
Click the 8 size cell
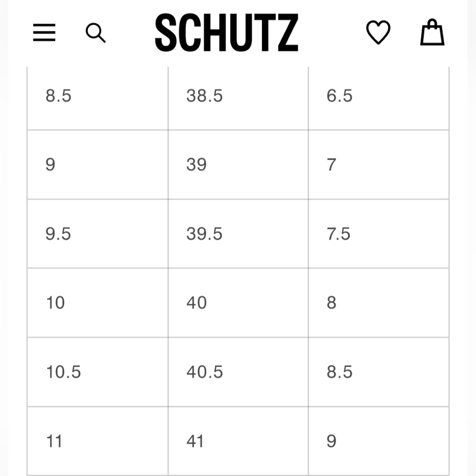[x=379, y=303]
